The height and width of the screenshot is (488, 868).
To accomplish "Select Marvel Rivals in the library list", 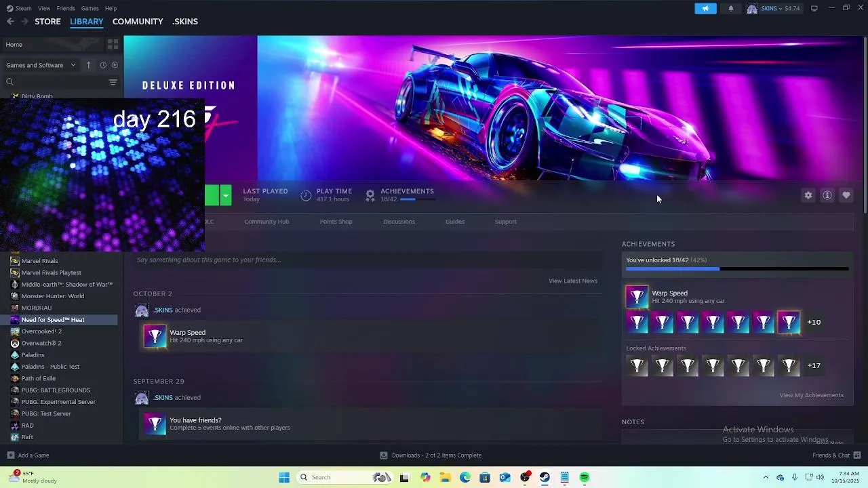I will 39,261.
